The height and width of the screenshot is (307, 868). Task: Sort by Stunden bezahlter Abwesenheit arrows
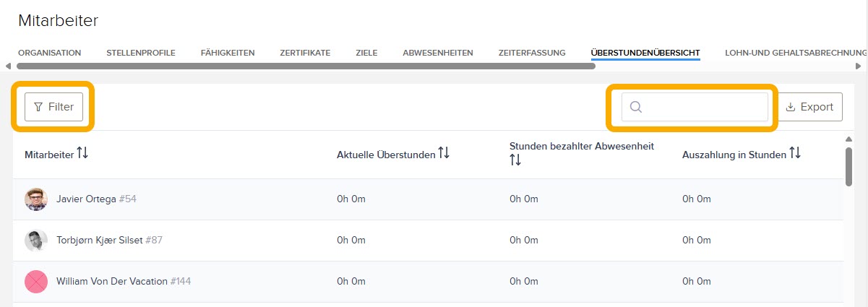pyautogui.click(x=515, y=160)
